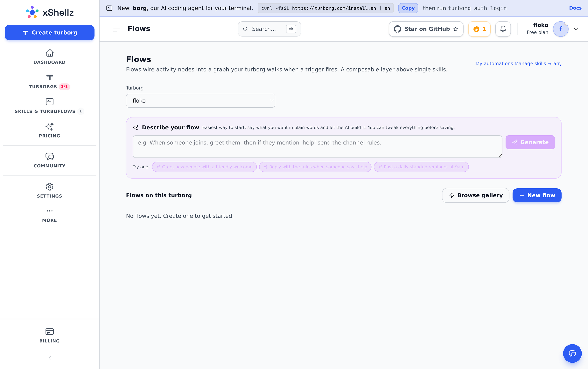This screenshot has width=588, height=369.
Task: Click the Describe your flow text area
Action: (x=317, y=147)
